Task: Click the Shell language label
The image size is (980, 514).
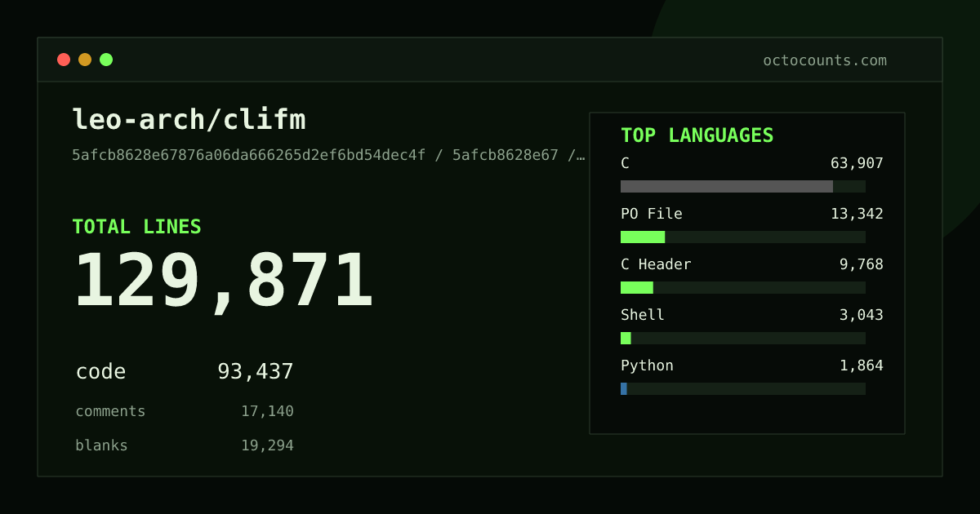Action: 643,315
